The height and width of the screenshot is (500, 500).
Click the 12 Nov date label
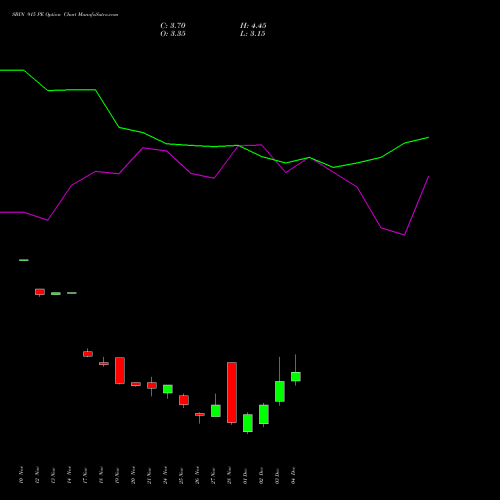[x=37, y=475]
